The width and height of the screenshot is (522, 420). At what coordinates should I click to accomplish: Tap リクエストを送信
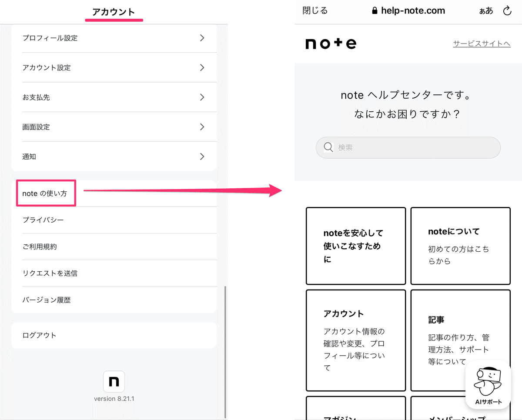tap(114, 273)
